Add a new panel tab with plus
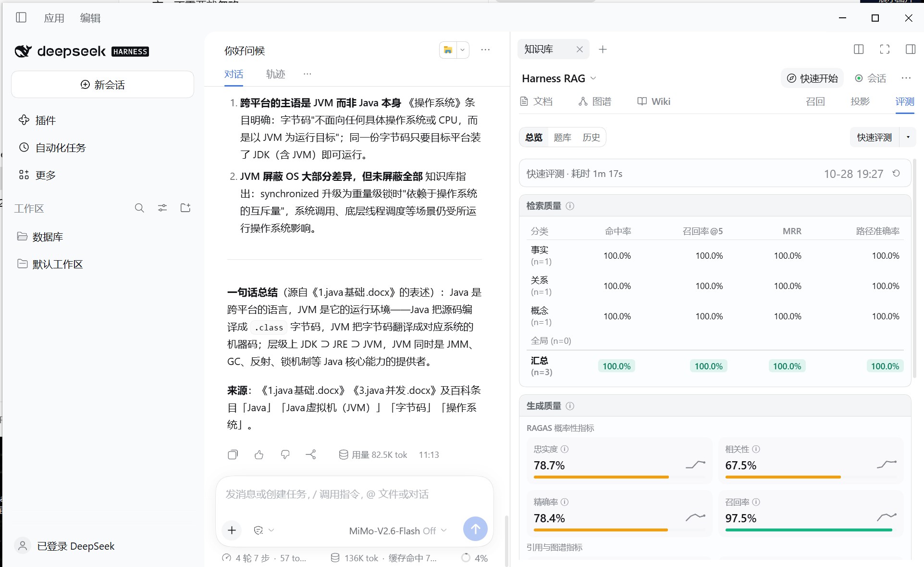 click(x=603, y=50)
